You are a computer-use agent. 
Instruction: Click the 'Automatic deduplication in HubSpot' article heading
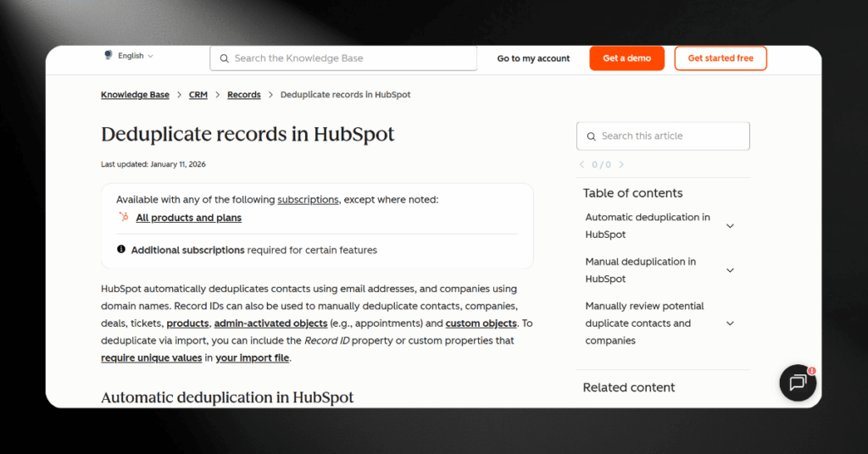click(227, 397)
